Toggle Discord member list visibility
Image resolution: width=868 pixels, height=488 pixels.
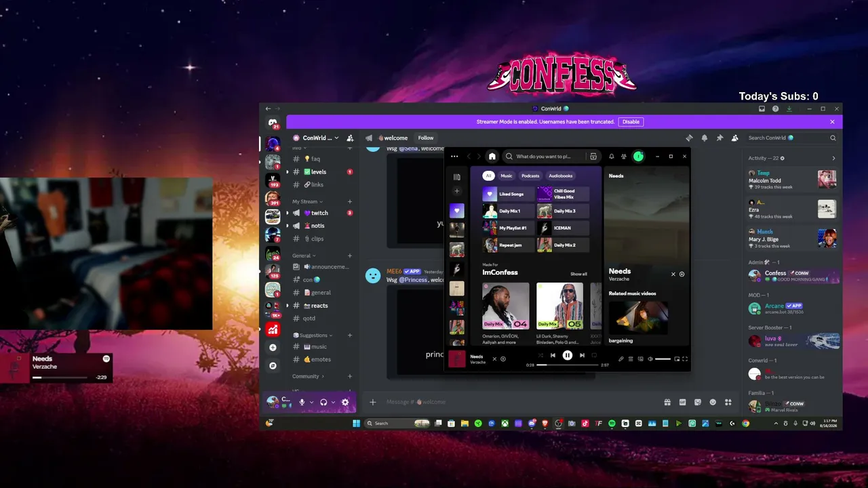[x=734, y=138]
